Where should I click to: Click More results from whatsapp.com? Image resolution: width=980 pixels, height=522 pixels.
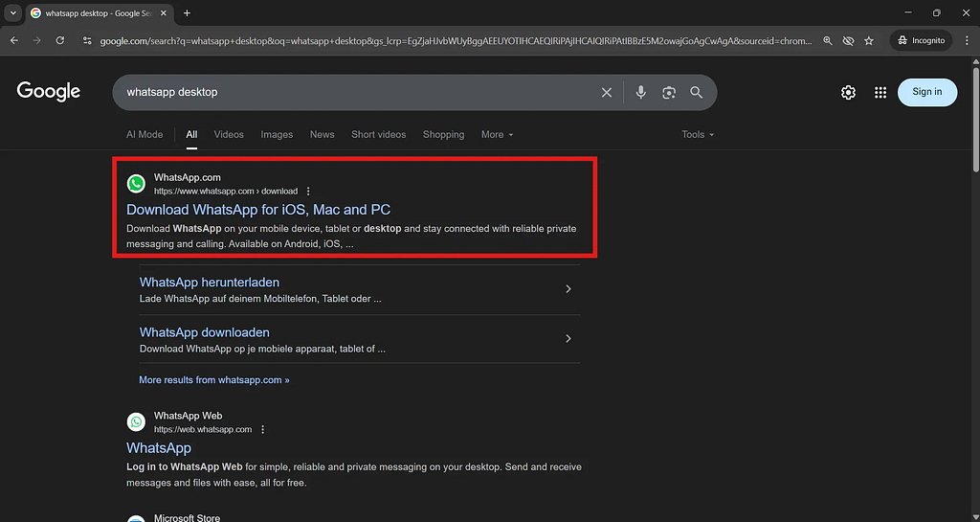pos(214,379)
